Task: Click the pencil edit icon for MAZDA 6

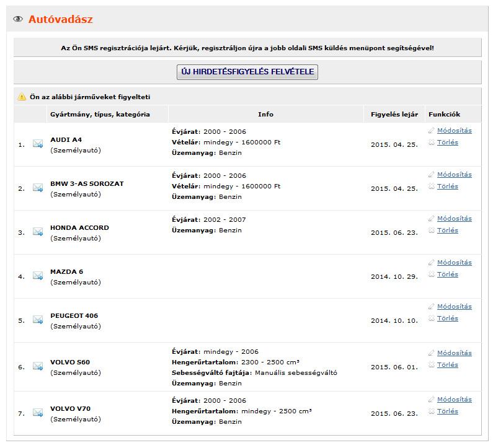Action: tap(432, 263)
